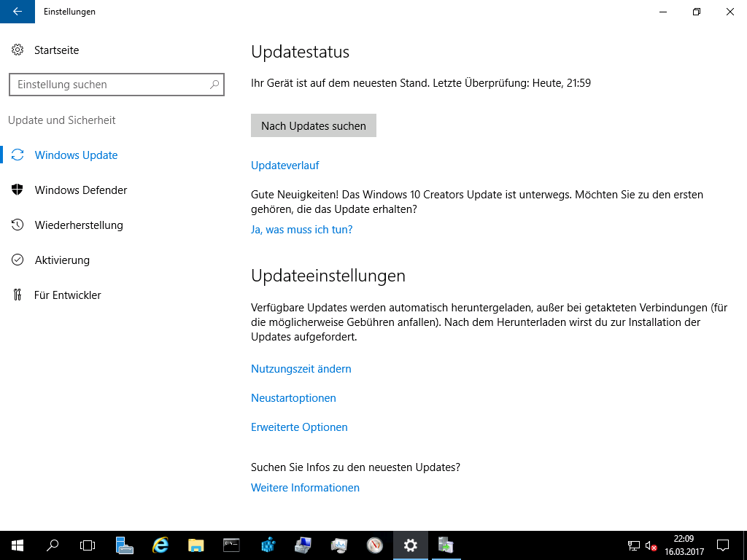
Task: Open Aktivierung settings page
Action: coord(62,260)
